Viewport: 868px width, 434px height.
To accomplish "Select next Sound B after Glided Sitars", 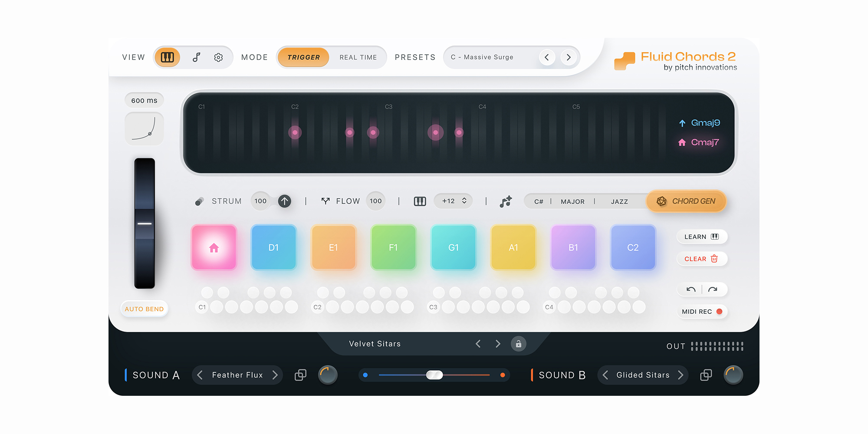I will point(681,375).
